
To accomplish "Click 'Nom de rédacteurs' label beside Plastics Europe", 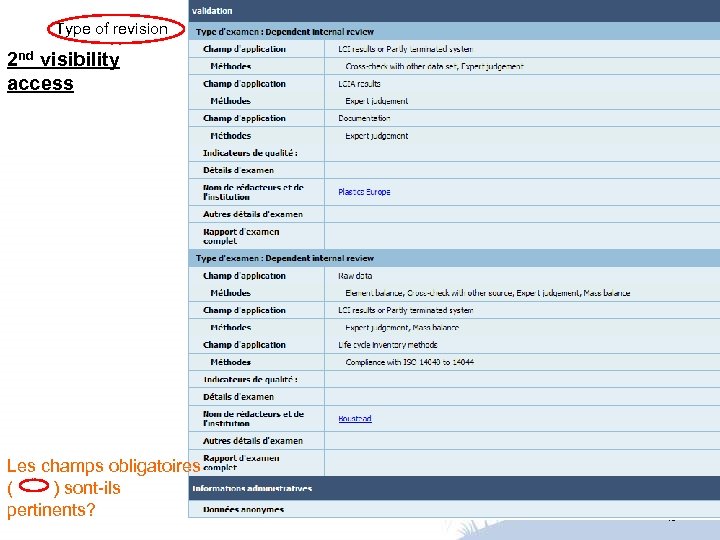I will click(x=253, y=192).
